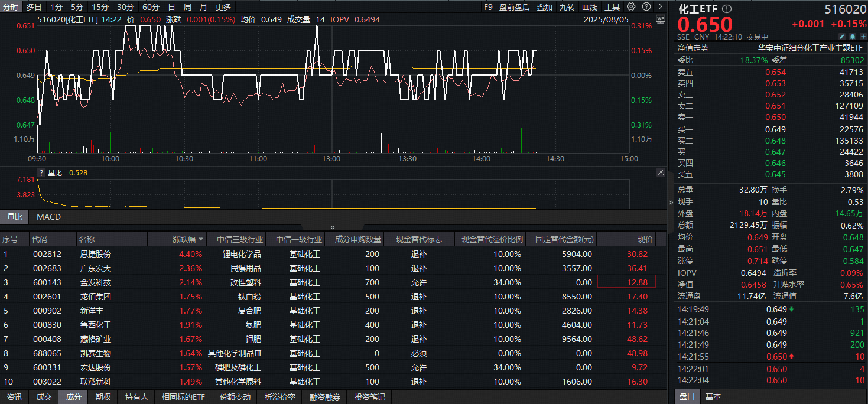Open the 折溢价率 tab

pos(280,397)
